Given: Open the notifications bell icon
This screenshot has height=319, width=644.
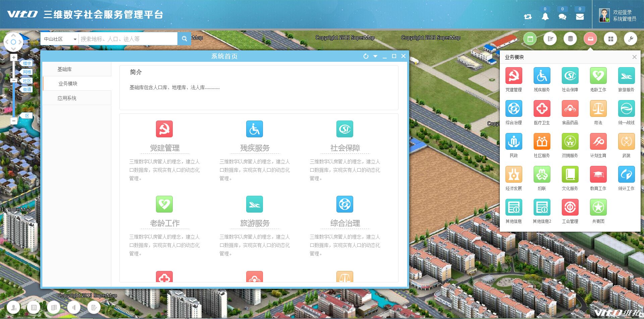Looking at the screenshot, I should [545, 17].
